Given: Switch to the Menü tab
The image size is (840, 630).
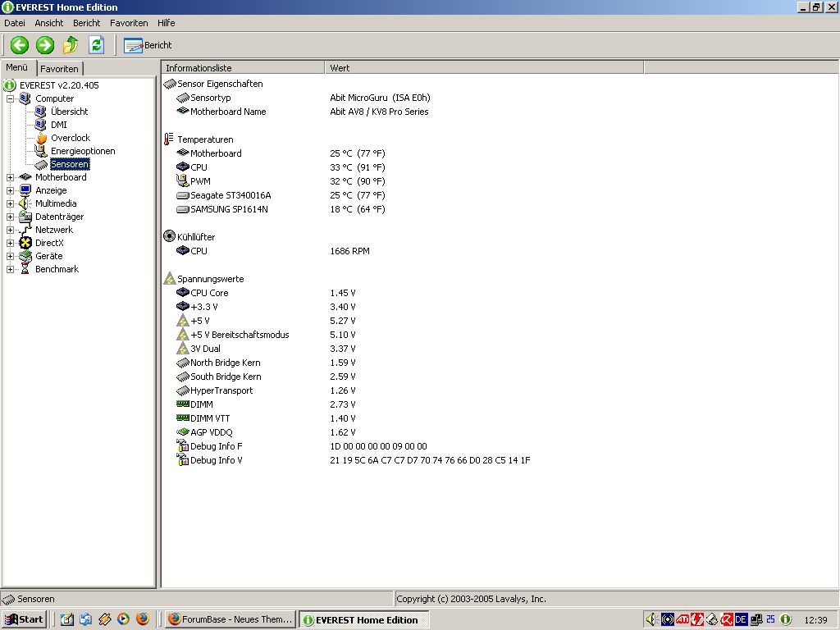Looking at the screenshot, I should (x=17, y=67).
